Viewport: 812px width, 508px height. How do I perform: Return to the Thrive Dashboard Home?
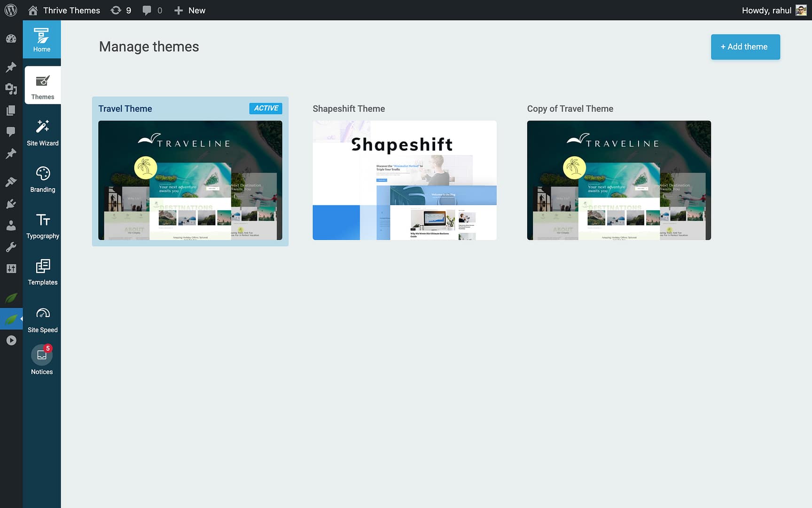tap(42, 39)
